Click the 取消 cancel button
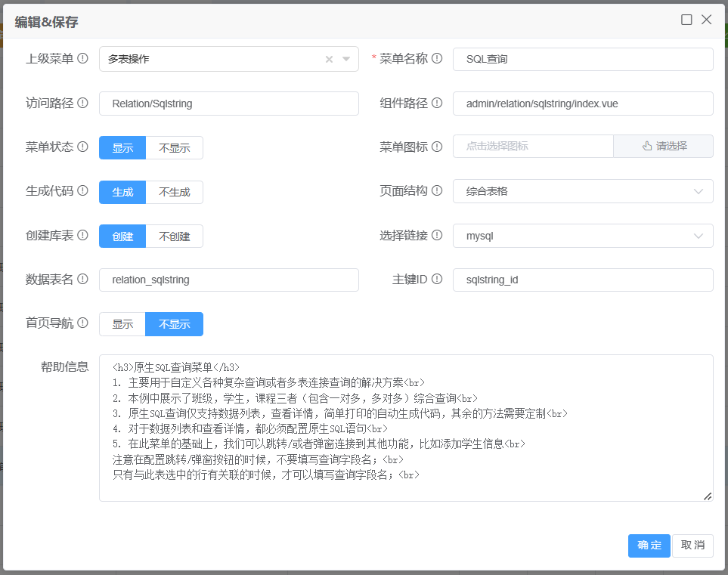Screen dimensions: 728x575 (692, 546)
